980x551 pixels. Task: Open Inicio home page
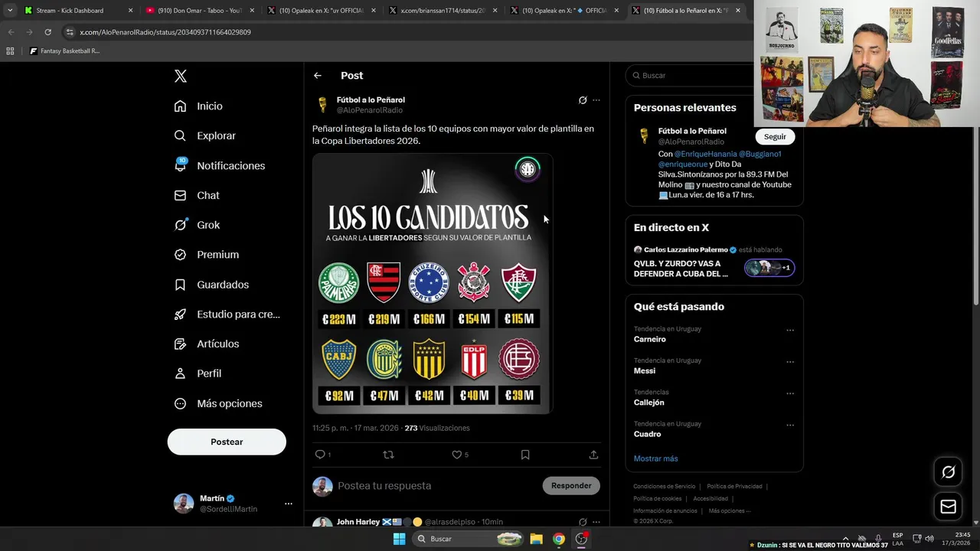click(x=198, y=106)
